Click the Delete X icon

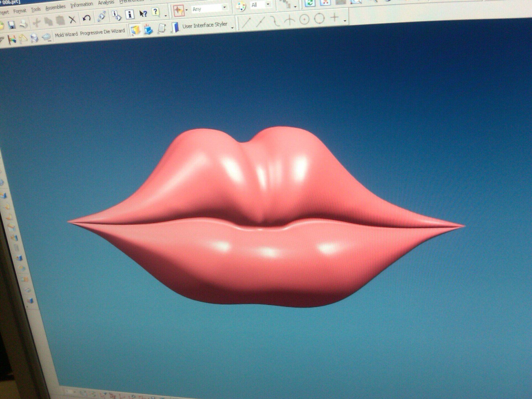[x=72, y=19]
